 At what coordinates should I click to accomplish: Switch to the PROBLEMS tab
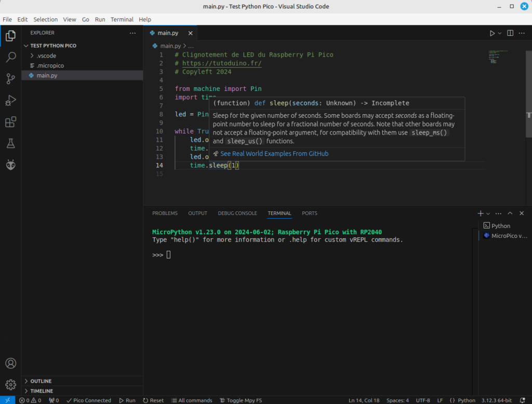165,213
